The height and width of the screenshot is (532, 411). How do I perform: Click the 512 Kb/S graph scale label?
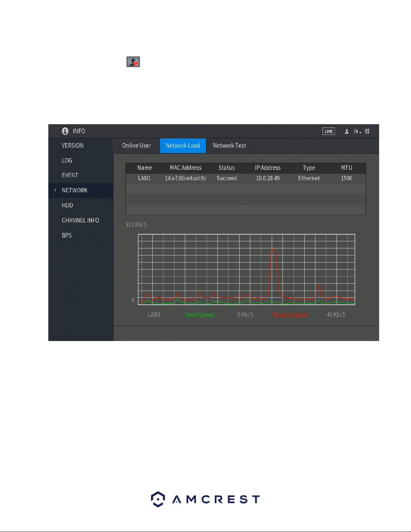[x=136, y=225]
